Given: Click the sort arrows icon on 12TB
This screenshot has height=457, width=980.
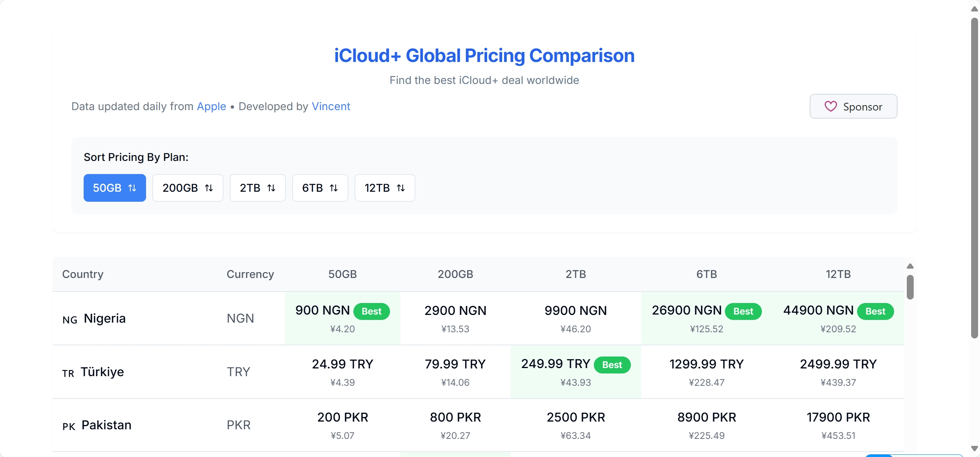Looking at the screenshot, I should pos(401,188).
